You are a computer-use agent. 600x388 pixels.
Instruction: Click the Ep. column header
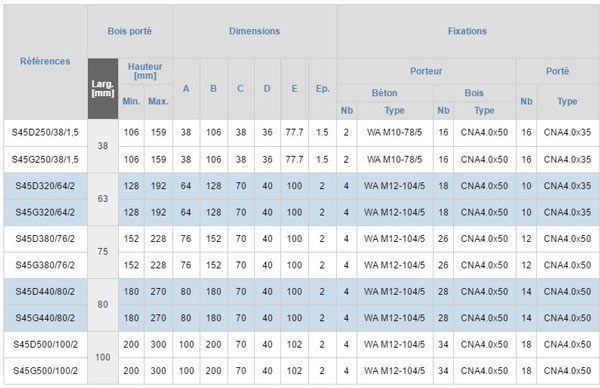coord(322,89)
